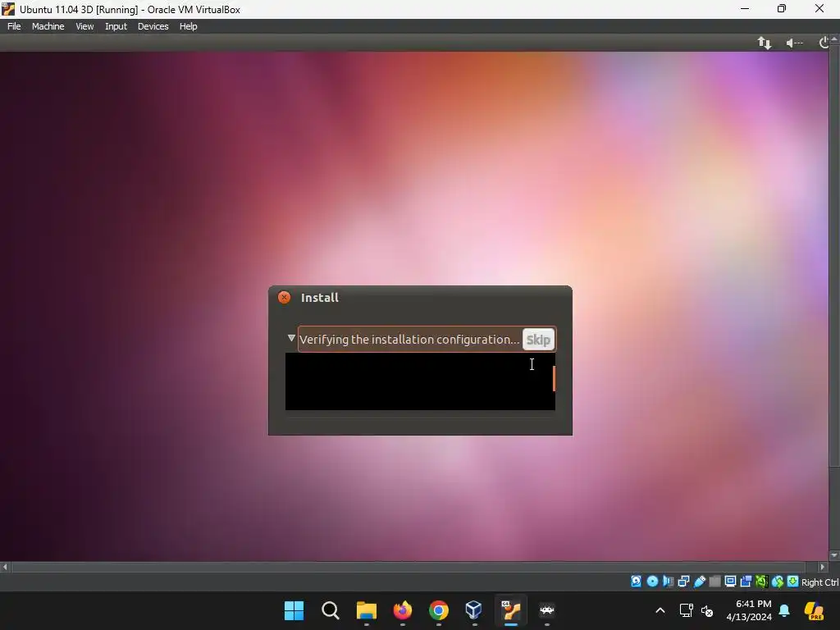
Task: Open the Devices menu
Action: 153,26
